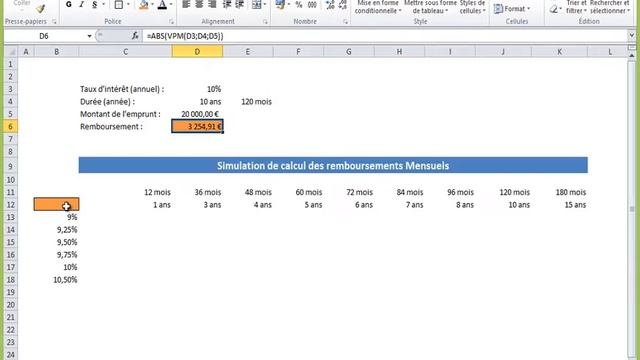Click the Name Box showing D6
640x360 pixels.
[x=44, y=36]
